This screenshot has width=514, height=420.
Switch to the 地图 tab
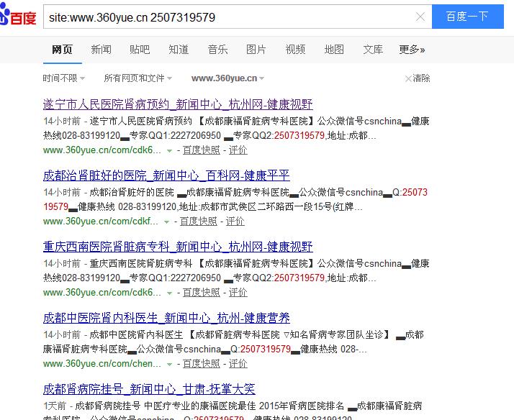(334, 50)
